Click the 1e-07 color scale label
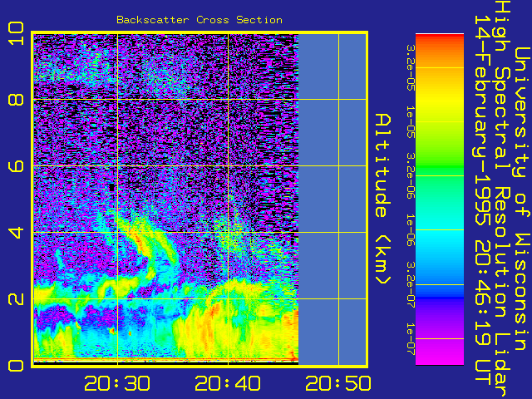The width and height of the screenshot is (532, 399). 411,339
